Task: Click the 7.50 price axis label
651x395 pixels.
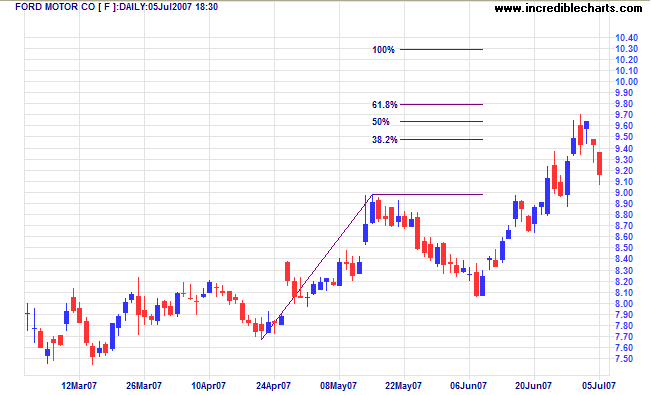Action: (x=624, y=359)
